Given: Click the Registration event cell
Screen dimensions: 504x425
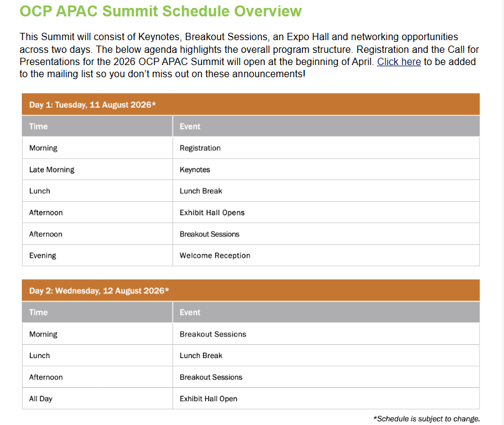Looking at the screenshot, I should [200, 148].
